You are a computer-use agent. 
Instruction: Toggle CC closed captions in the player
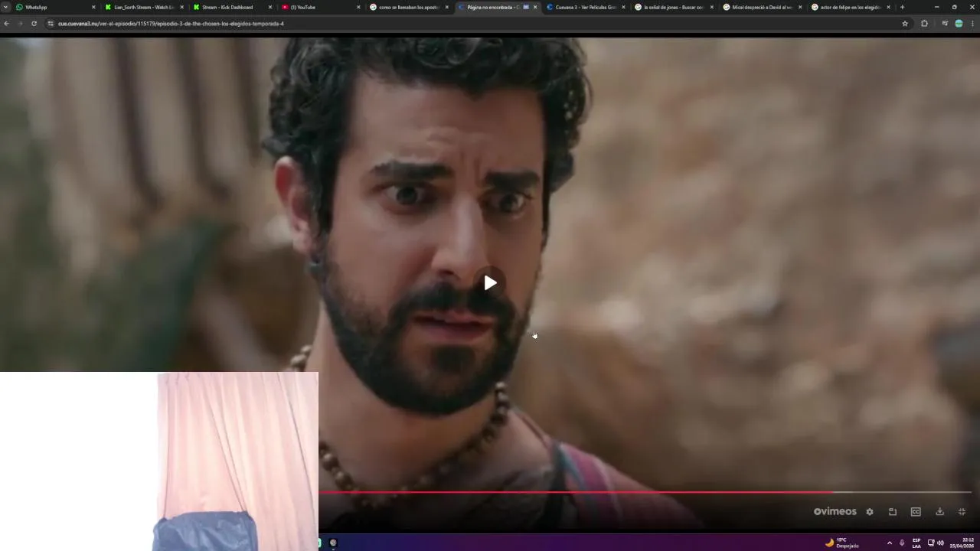click(916, 512)
